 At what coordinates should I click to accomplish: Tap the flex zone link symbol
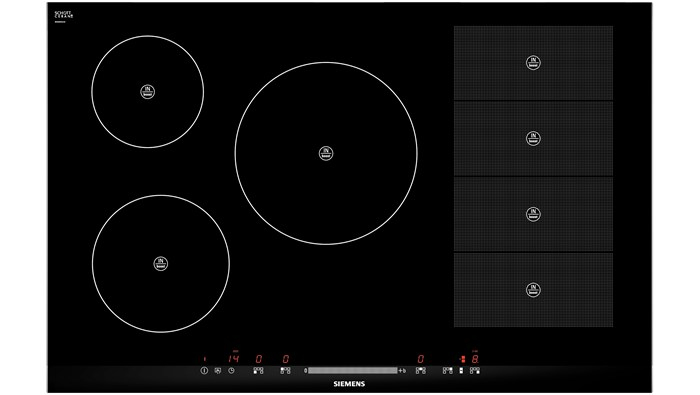tap(461, 370)
